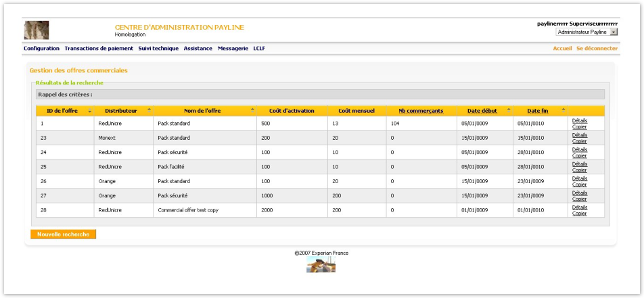The width and height of the screenshot is (644, 298).
Task: Click Copier for offer ID 25
Action: point(580,170)
